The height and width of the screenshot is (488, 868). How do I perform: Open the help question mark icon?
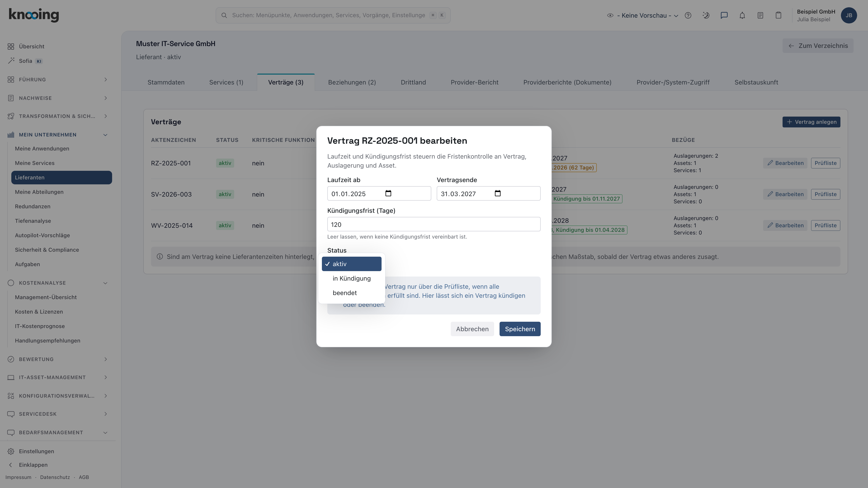[688, 16]
